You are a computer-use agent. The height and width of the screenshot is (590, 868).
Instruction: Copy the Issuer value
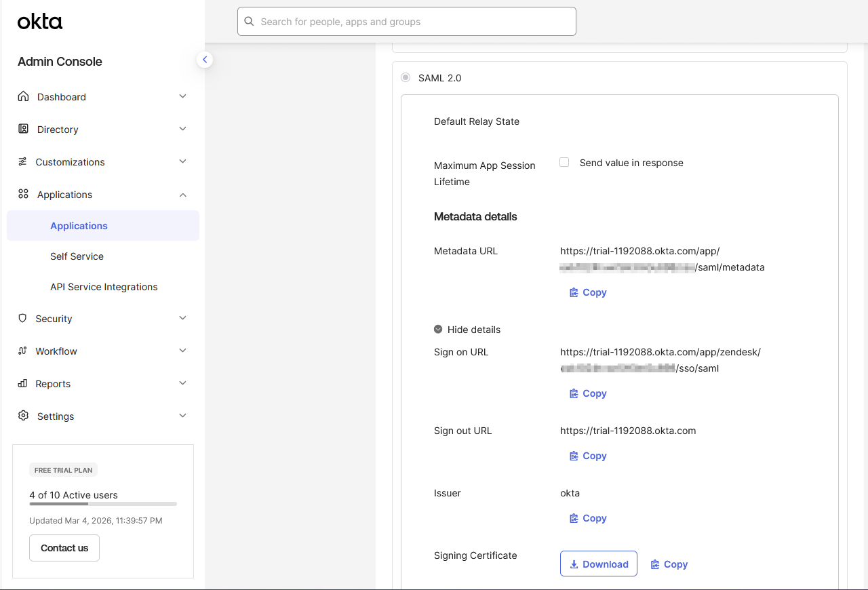[588, 518]
